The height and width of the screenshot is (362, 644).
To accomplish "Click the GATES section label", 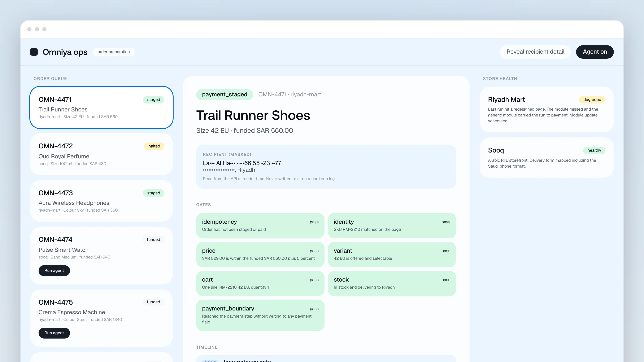I will (x=204, y=205).
